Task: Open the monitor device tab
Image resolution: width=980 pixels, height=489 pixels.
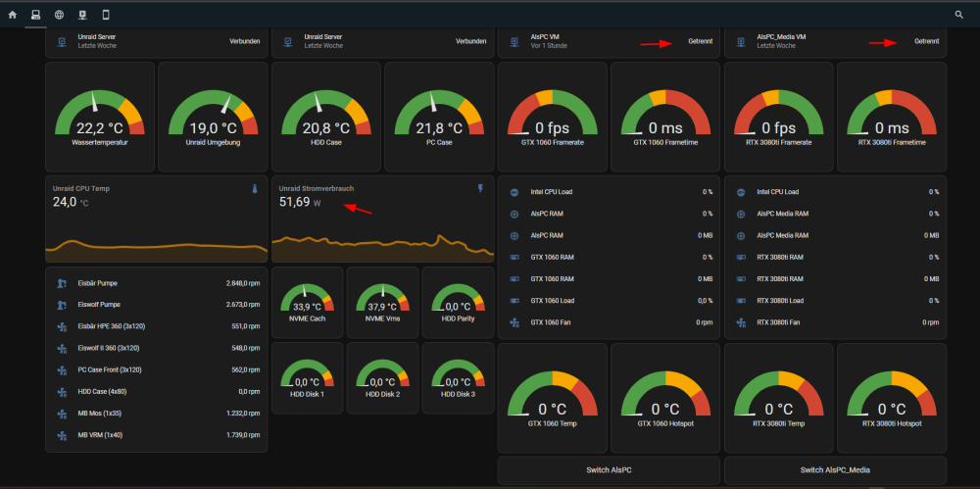Action: [82, 15]
